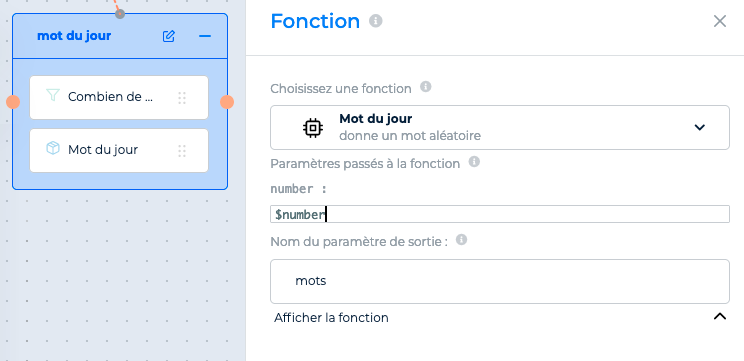Click the edit pencil icon on mot du jour
This screenshot has height=361, width=744.
[x=168, y=36]
